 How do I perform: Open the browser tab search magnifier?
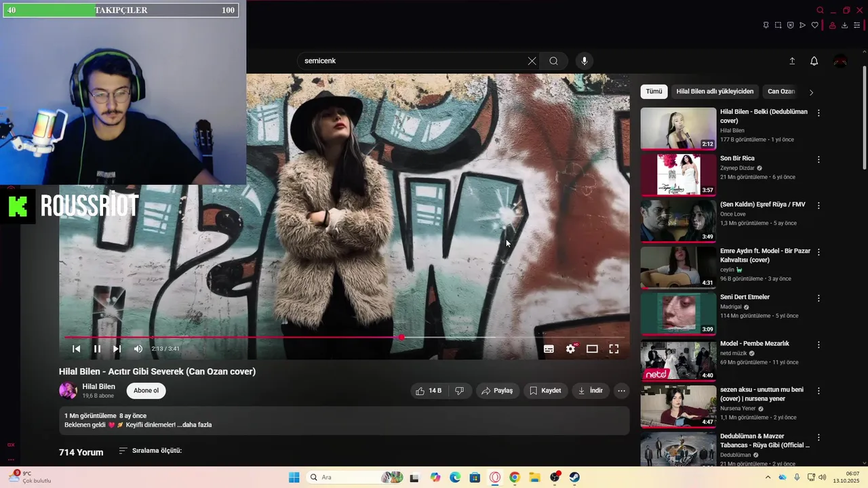tap(820, 10)
